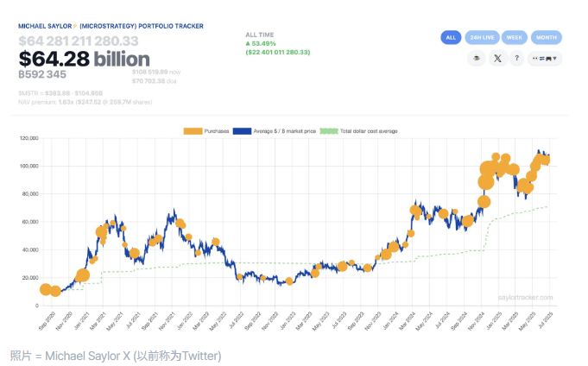The width and height of the screenshot is (588, 366).
Task: Click the $70 702.38 dca value
Action: (155, 81)
